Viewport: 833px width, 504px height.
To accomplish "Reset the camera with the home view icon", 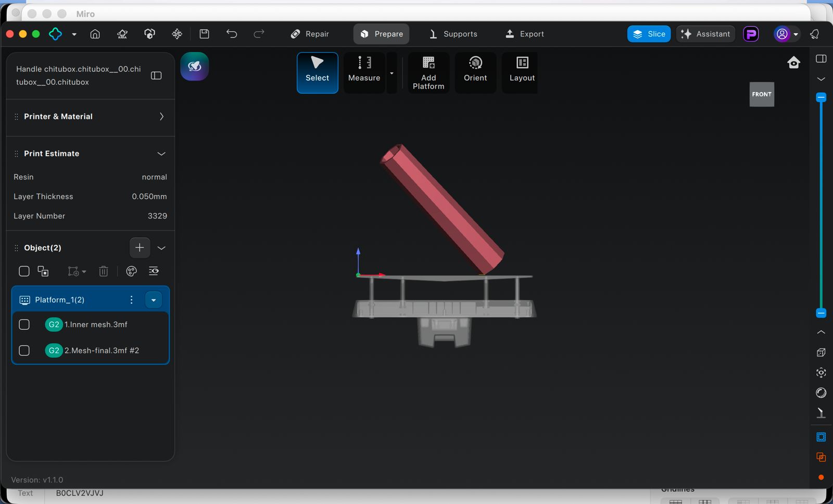I will click(793, 63).
